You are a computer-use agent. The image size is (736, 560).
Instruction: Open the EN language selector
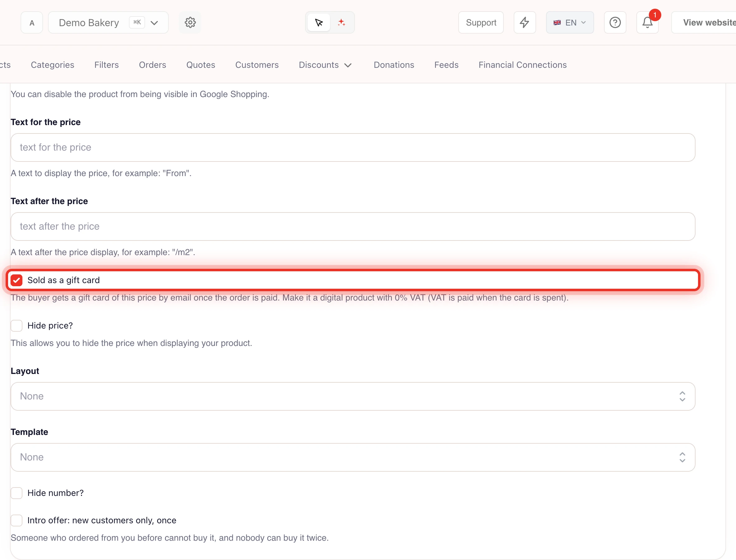[x=570, y=23]
